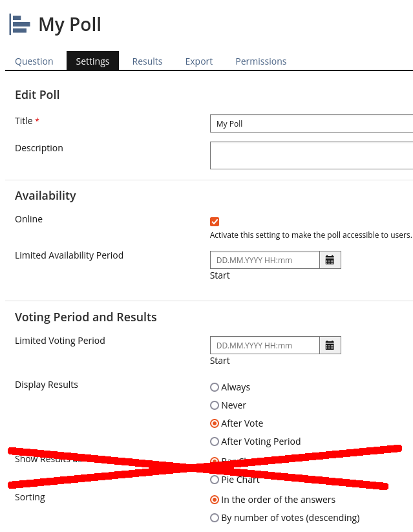Open the Settings tab
The image size is (413, 532).
tap(92, 61)
